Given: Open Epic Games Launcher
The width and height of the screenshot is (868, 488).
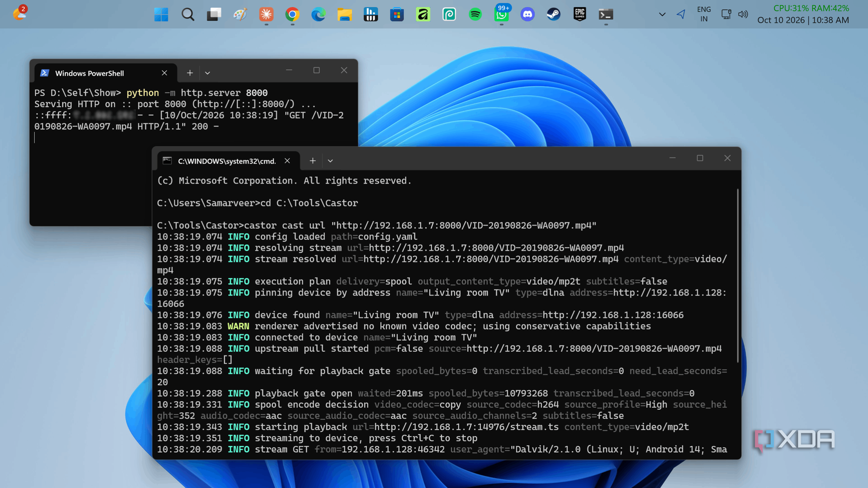Looking at the screenshot, I should coord(580,14).
